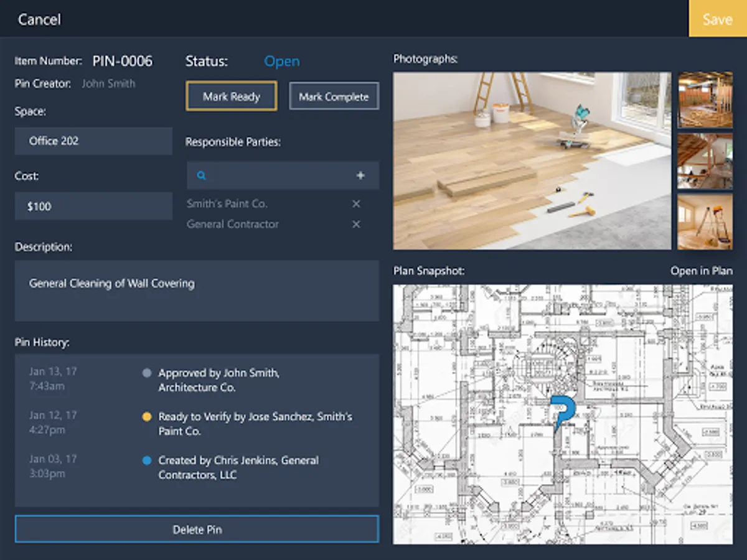Click the blue Open status text
This screenshot has height=560, width=747.
[282, 61]
